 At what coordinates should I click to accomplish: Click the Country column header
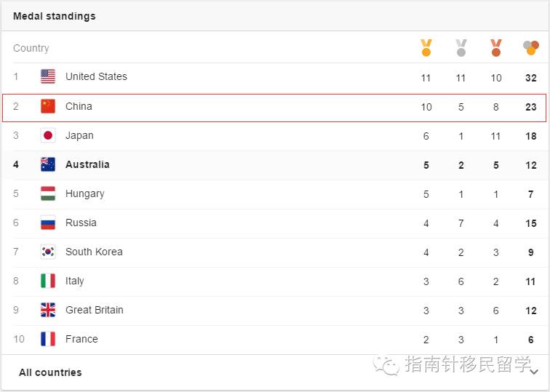click(31, 48)
